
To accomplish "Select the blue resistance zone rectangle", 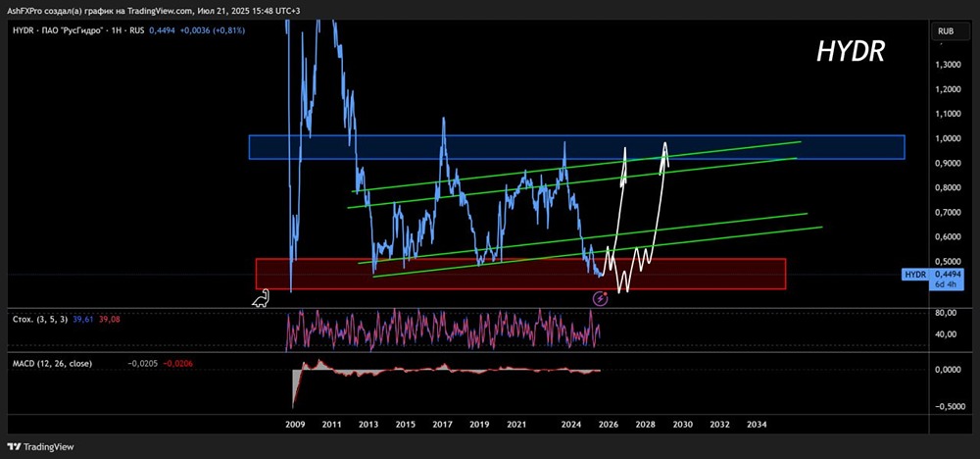I will click(576, 147).
